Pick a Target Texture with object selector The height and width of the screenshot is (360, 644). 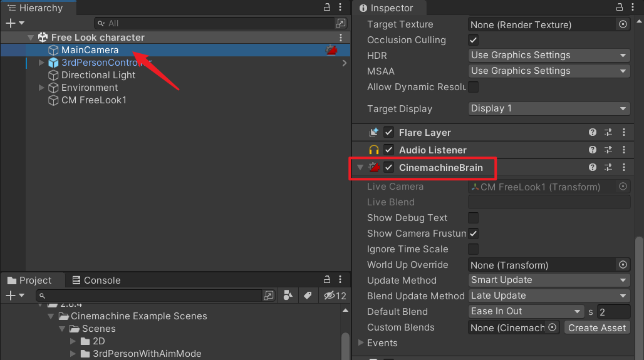tap(623, 24)
